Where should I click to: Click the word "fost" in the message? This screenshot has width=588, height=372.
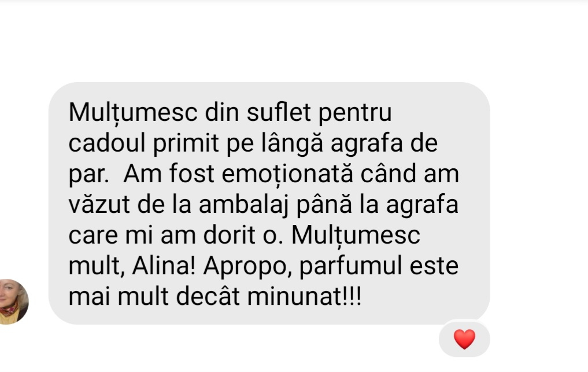pos(191,174)
